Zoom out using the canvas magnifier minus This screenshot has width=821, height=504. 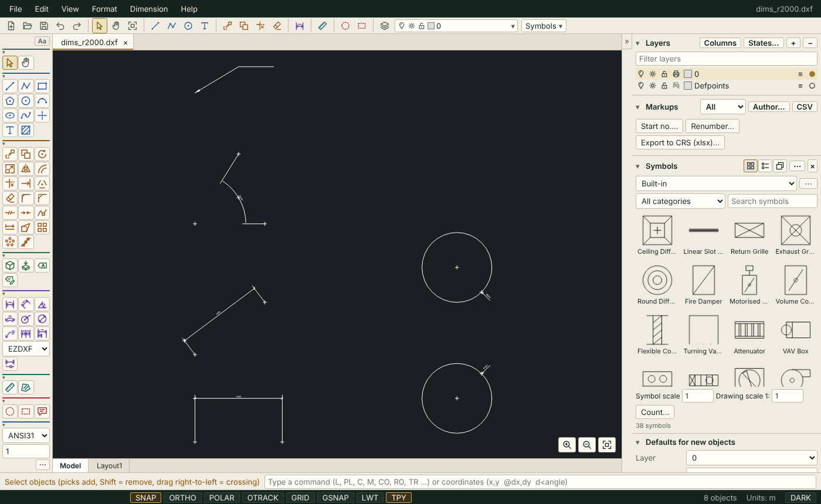[x=587, y=445]
